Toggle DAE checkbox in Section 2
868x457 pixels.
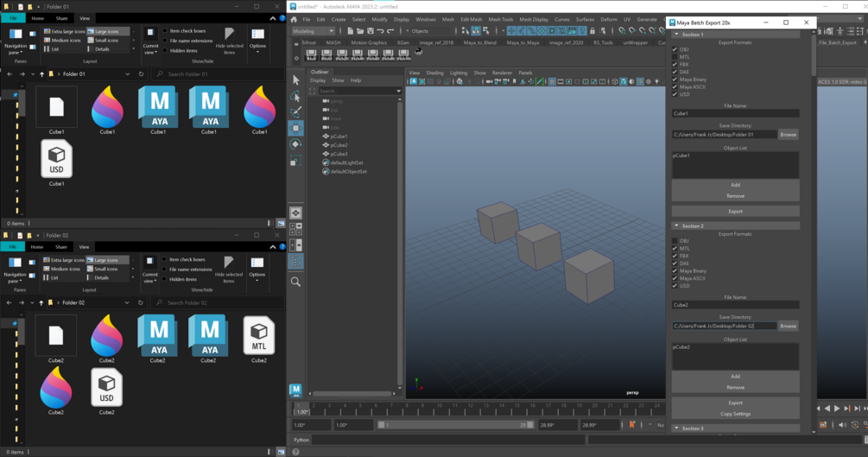(x=675, y=263)
